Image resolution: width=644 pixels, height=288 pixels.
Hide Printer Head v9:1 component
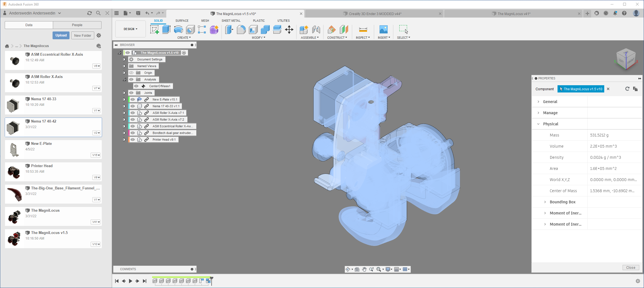pos(133,140)
